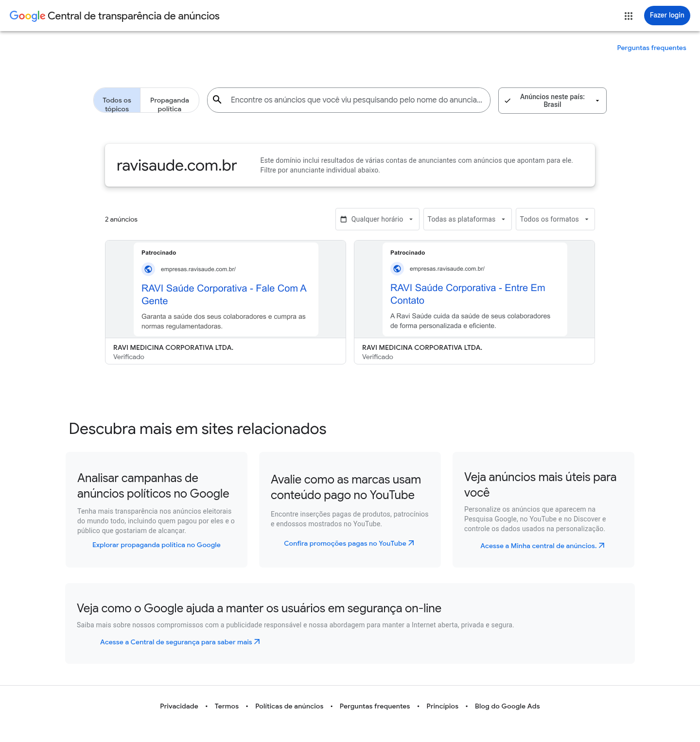
Task: Click Verificado label under Fale Com A Gente ad
Action: point(129,357)
